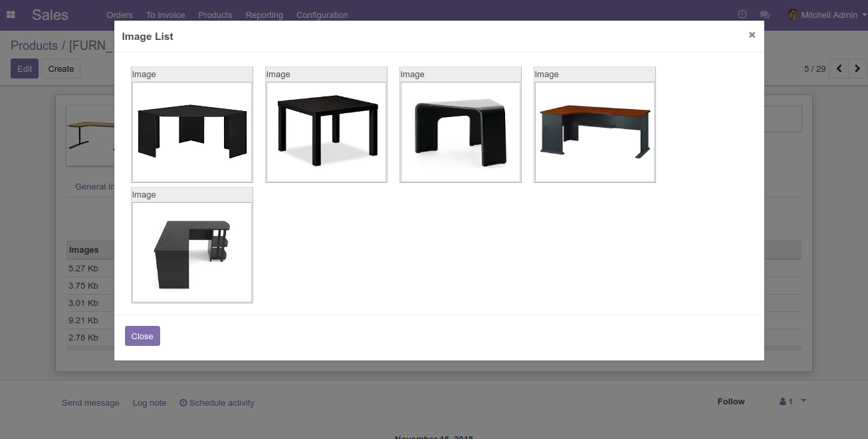The width and height of the screenshot is (868, 439).
Task: Open the Configuration menu
Action: (322, 15)
